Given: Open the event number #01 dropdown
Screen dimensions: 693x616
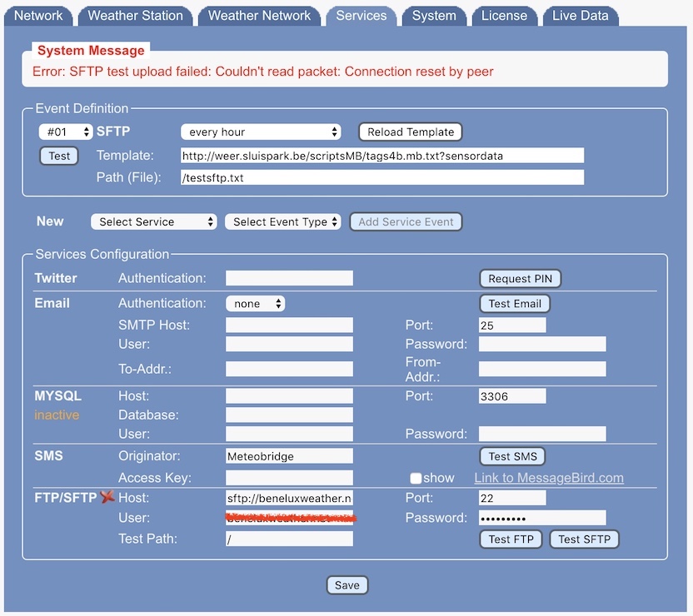Looking at the screenshot, I should tap(65, 132).
